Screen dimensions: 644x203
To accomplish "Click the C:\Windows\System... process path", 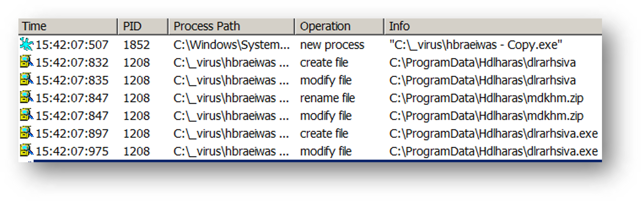I will [x=231, y=45].
